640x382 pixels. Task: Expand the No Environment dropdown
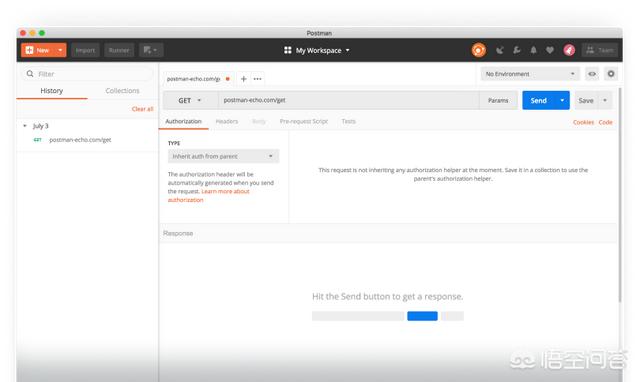click(529, 74)
